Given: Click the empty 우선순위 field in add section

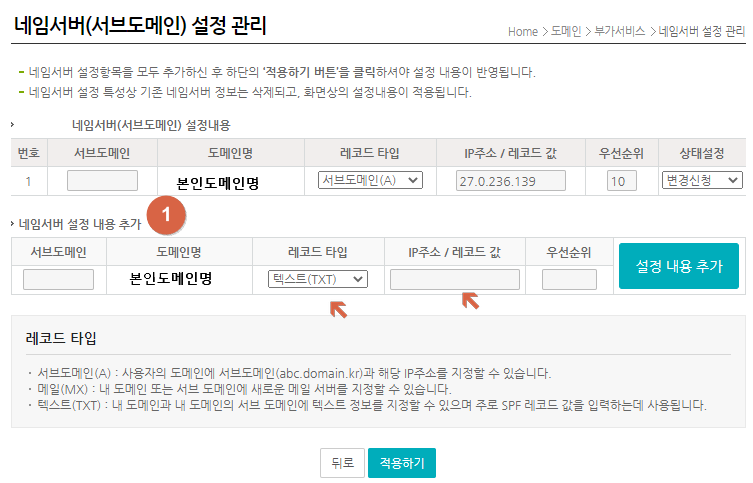Looking at the screenshot, I should [x=569, y=279].
